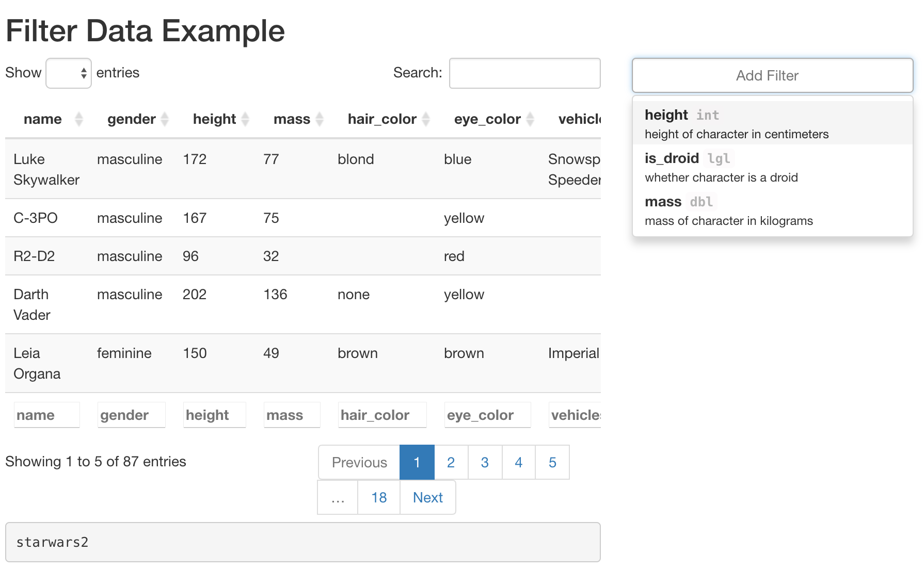
Task: Click the name column filter field
Action: point(46,415)
